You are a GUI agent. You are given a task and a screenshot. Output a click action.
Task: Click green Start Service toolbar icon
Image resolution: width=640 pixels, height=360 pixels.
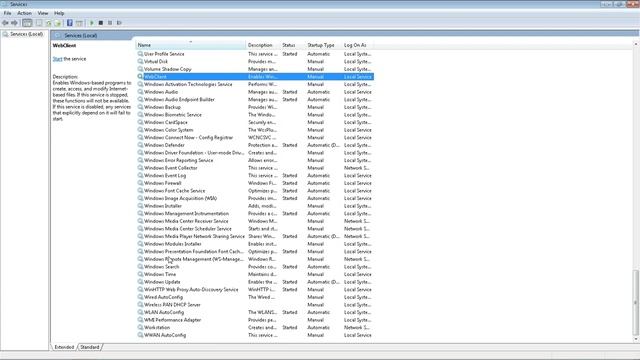pos(92,23)
